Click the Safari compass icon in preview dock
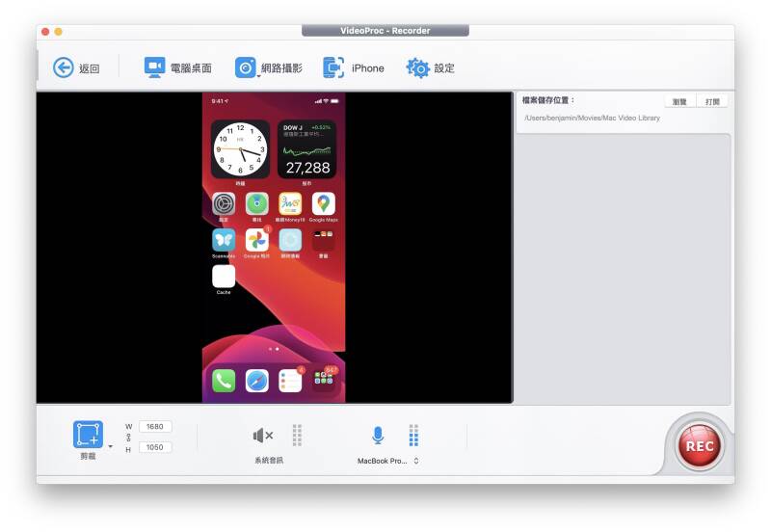The width and height of the screenshot is (771, 532). click(x=256, y=381)
